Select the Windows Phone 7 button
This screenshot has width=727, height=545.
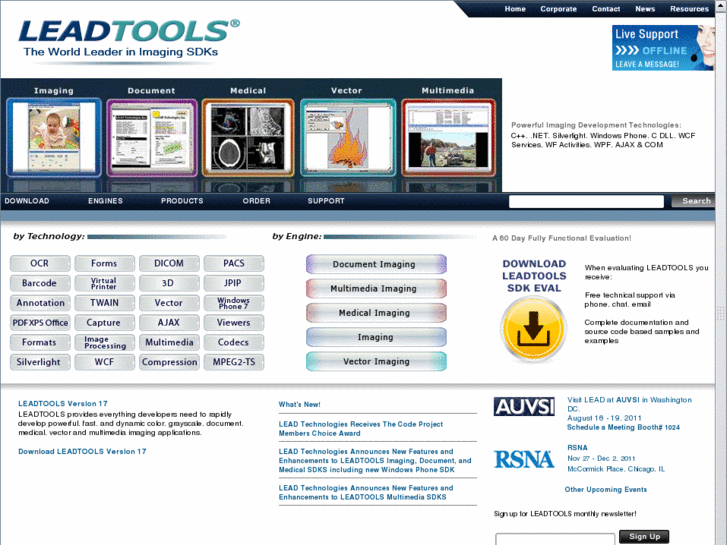pyautogui.click(x=234, y=303)
